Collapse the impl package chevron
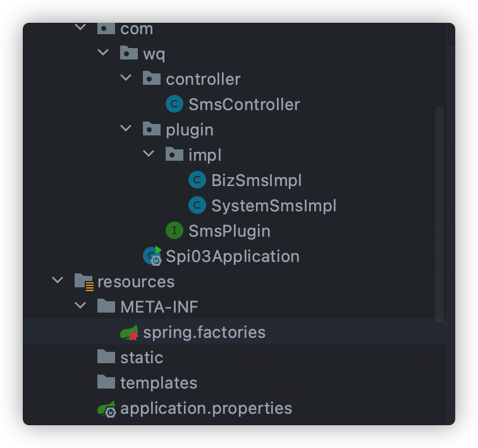This screenshot has width=478, height=448. [x=149, y=154]
